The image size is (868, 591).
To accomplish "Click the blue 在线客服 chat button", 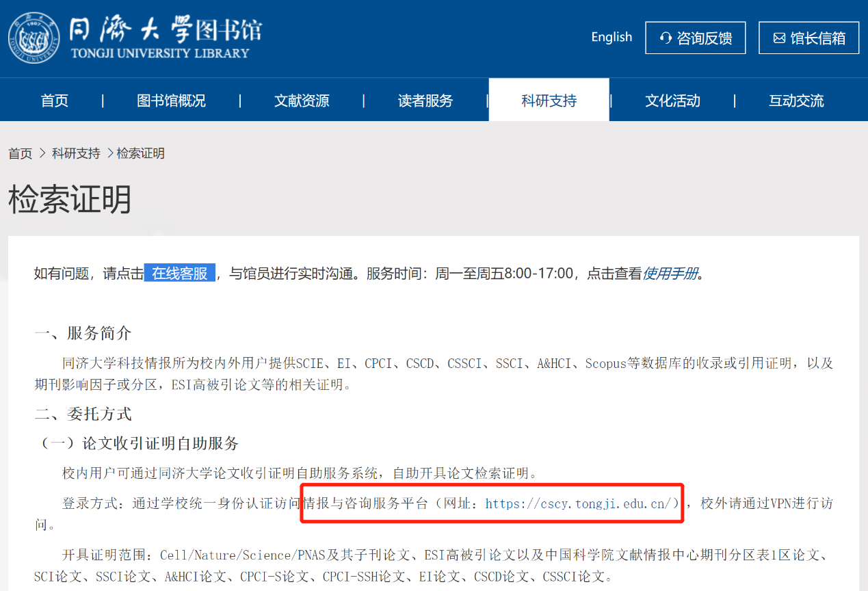I will 180,274.
